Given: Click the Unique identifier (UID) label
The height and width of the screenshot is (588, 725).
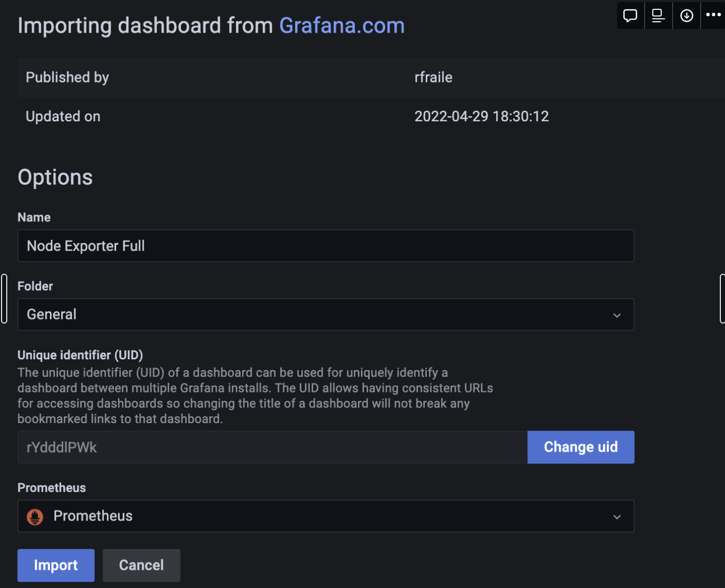Looking at the screenshot, I should point(80,355).
